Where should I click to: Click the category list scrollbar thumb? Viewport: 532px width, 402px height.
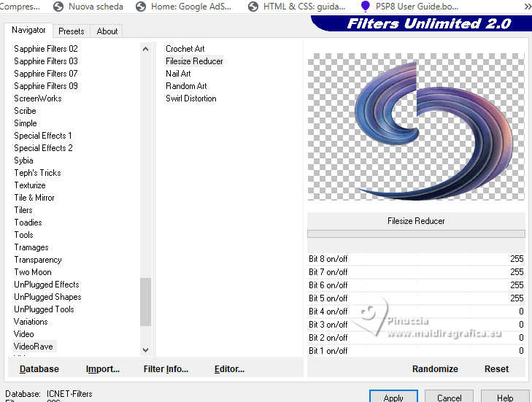[x=145, y=302]
